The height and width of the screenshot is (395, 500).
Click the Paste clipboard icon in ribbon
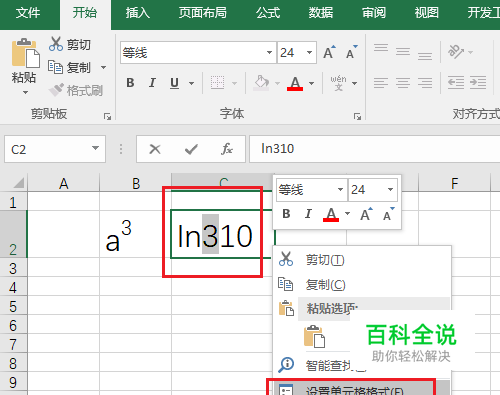[25, 53]
